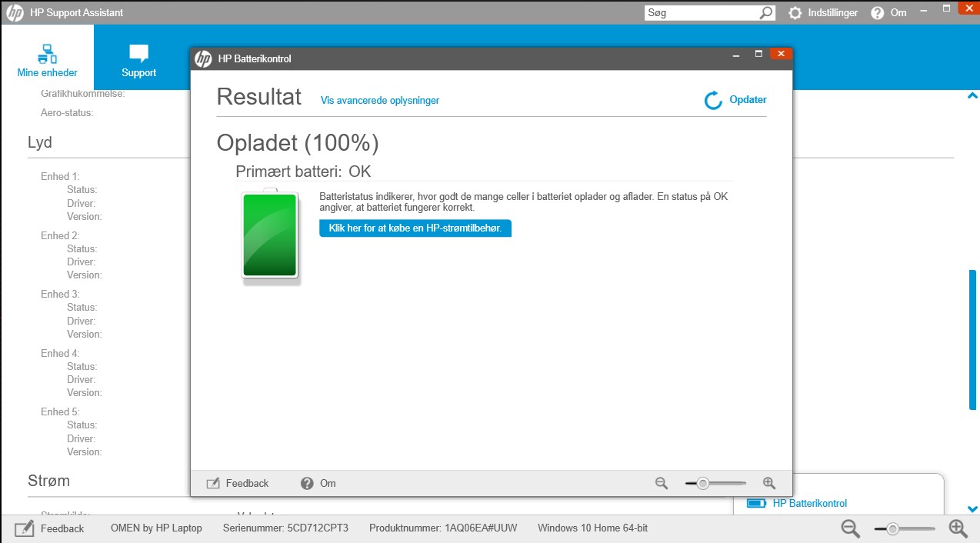Viewport: 980px width, 543px height.
Task: Click the Serienummer 5CD712CPT3 text
Action: (285, 528)
